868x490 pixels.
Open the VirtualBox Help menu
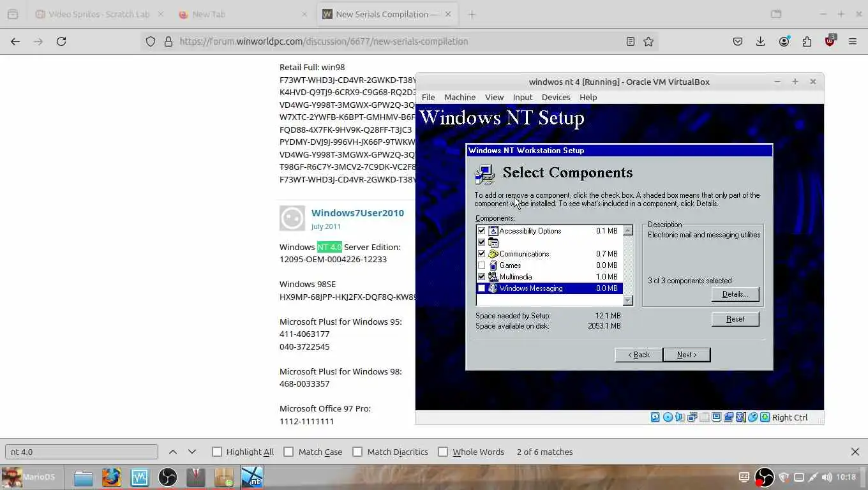tap(588, 97)
